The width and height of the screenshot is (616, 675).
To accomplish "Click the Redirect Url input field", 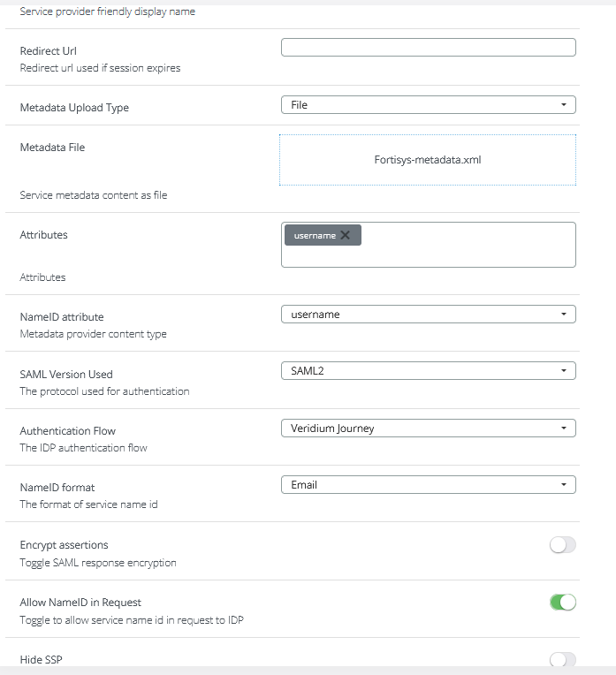I will click(428, 48).
